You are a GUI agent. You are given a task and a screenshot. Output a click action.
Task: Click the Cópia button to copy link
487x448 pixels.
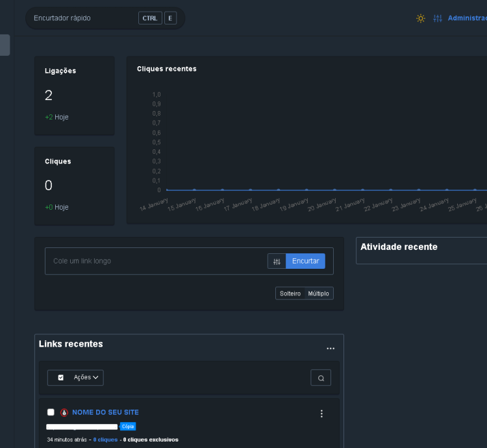click(128, 427)
